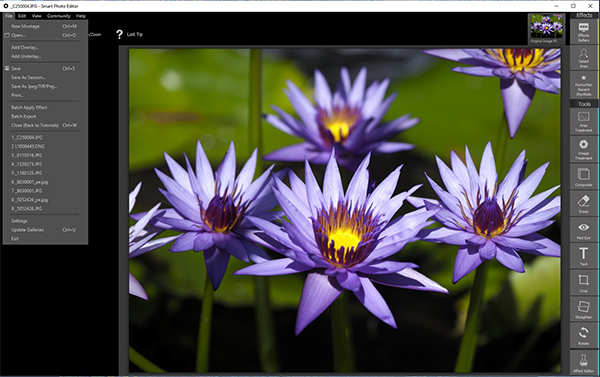Screen dimensions: 600x377
Task: Open recent file 1 _C250004.JPG
Action: 45,137
